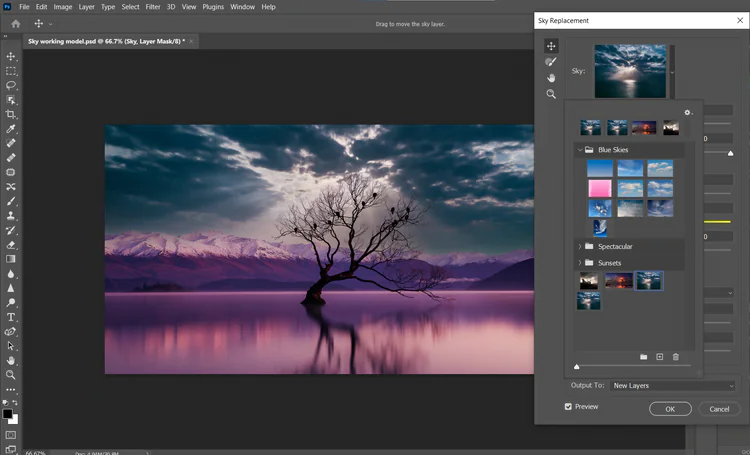Open the Filter menu
750x455 pixels.
[x=152, y=7]
